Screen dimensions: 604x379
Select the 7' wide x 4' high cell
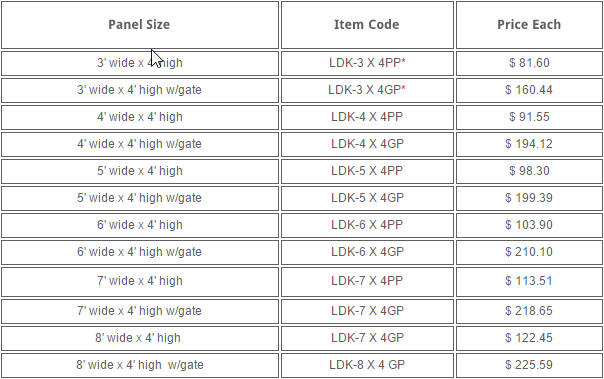tap(140, 282)
